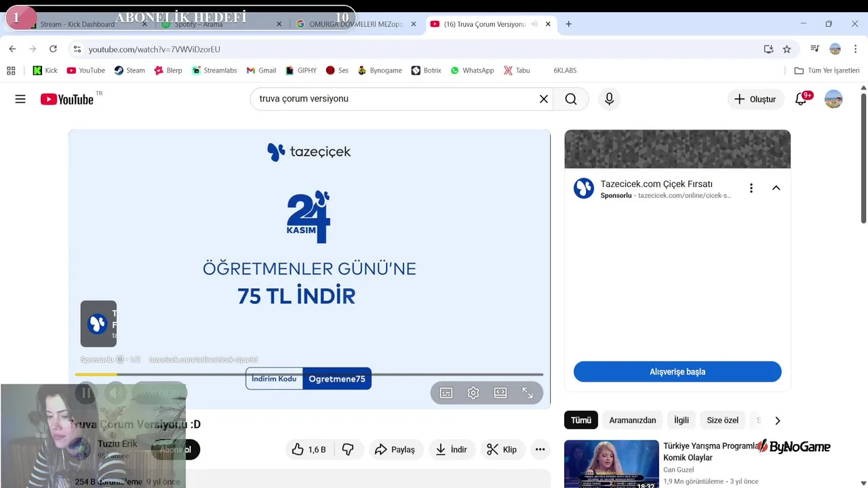Install app icon in address bar
The height and width of the screenshot is (488, 868).
coord(768,49)
